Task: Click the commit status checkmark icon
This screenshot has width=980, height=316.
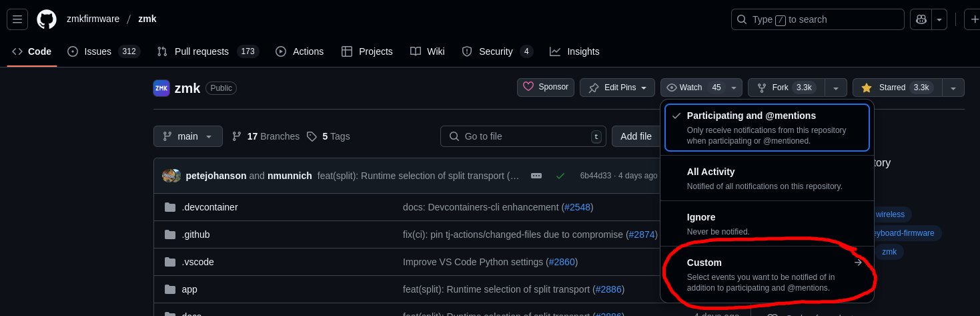Action: pos(560,176)
